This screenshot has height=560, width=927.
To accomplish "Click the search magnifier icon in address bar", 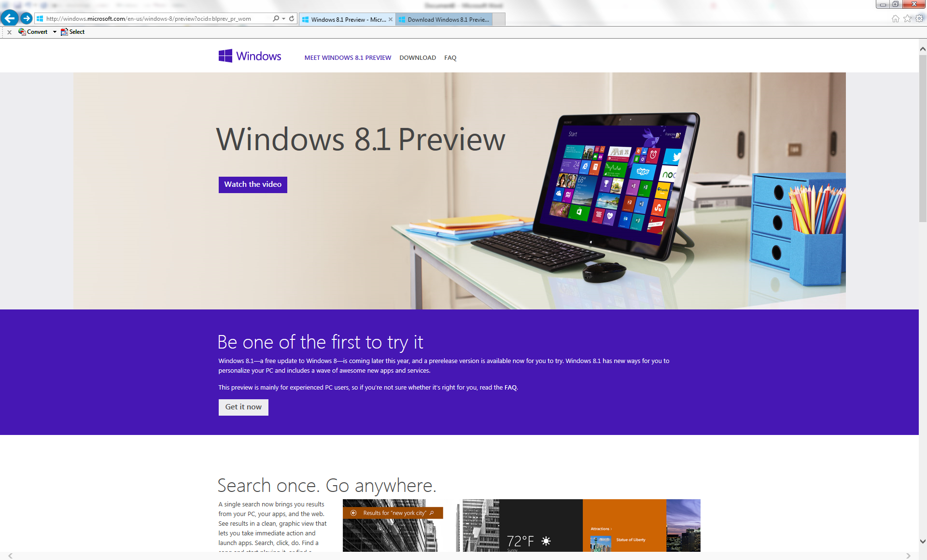I will [x=275, y=18].
